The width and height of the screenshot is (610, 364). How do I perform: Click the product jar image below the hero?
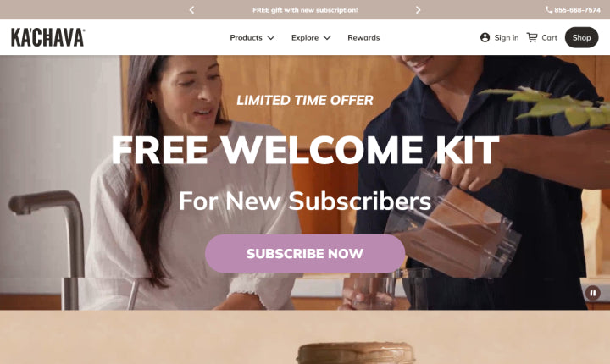point(356,353)
